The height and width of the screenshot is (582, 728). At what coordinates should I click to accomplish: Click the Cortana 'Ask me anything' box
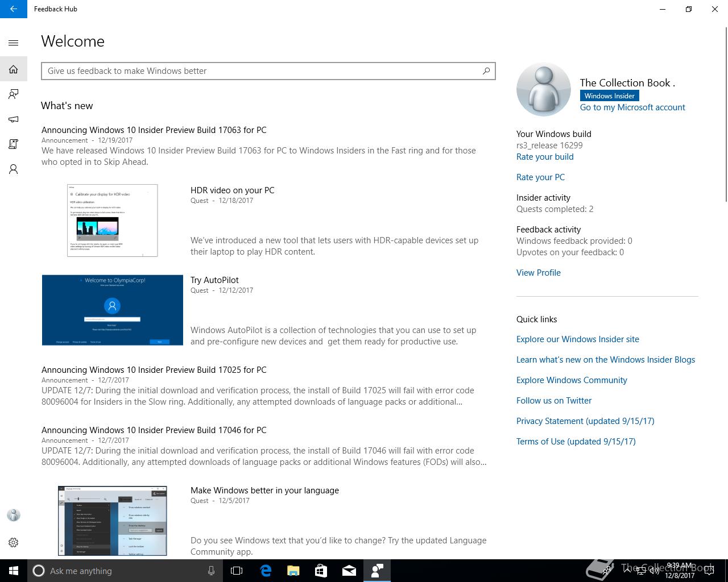coord(125,571)
